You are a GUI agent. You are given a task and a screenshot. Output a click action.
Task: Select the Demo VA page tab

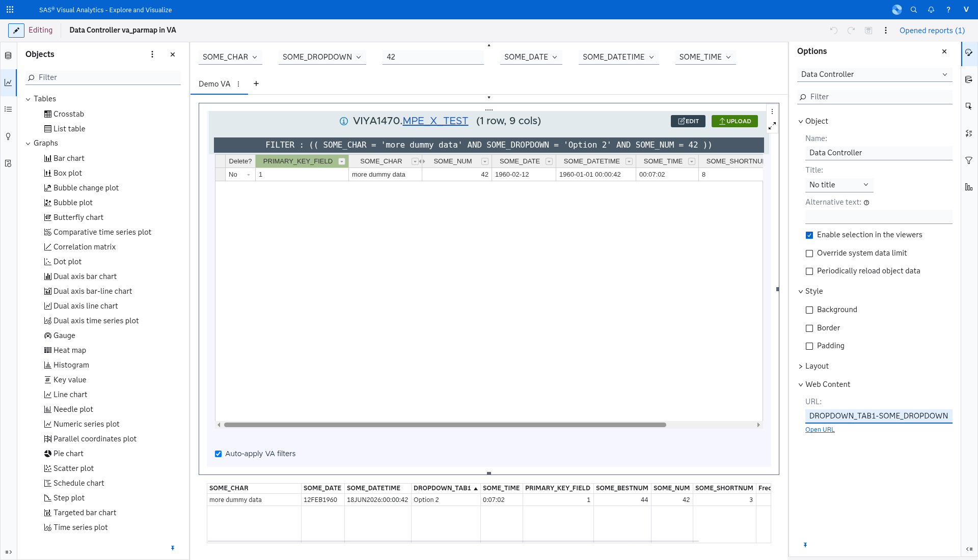[214, 84]
